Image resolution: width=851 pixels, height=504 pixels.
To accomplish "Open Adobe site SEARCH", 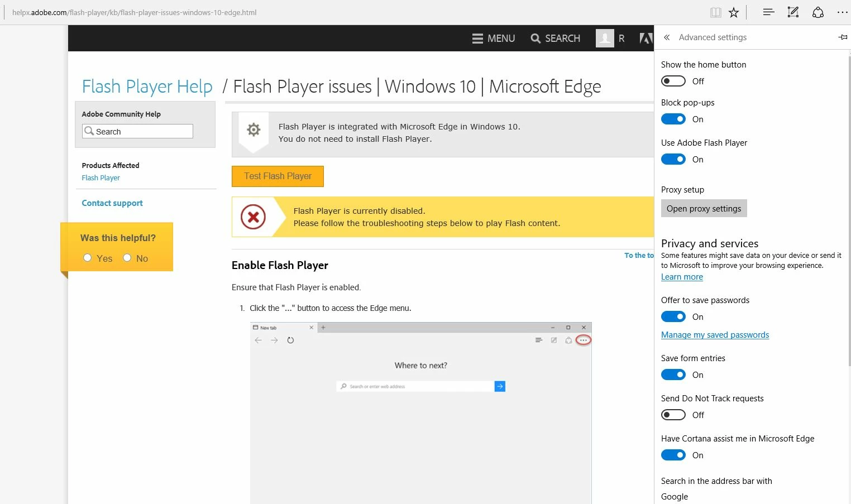I will pos(556,39).
